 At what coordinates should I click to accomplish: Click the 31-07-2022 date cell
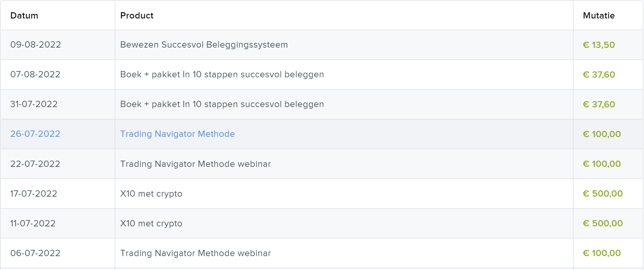(x=34, y=104)
